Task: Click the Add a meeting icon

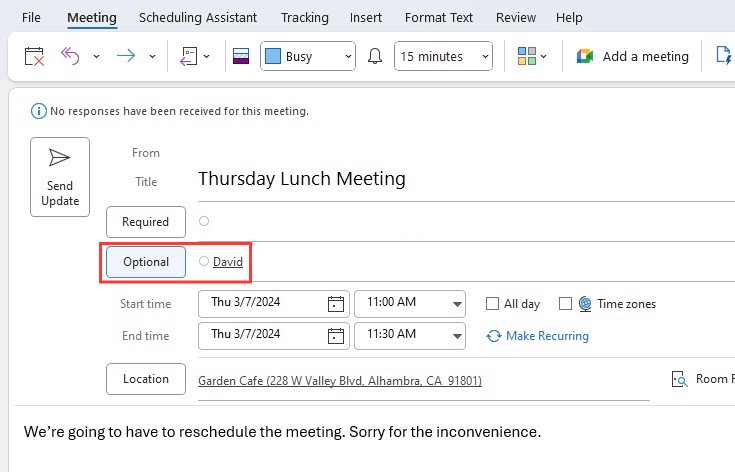Action: pos(585,56)
